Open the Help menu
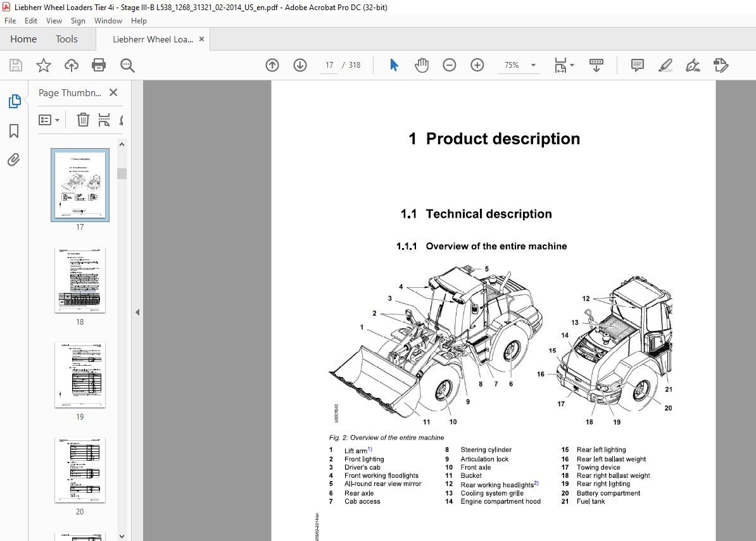756x541 pixels. 139,21
